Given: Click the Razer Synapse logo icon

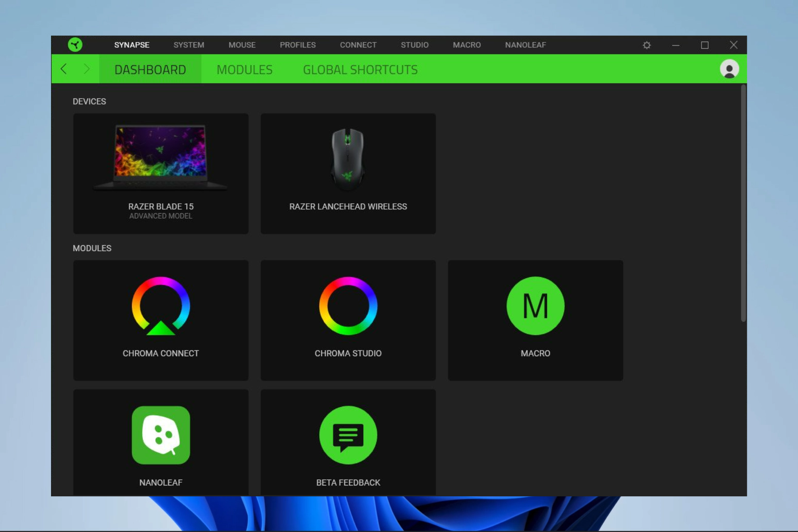Looking at the screenshot, I should [75, 44].
